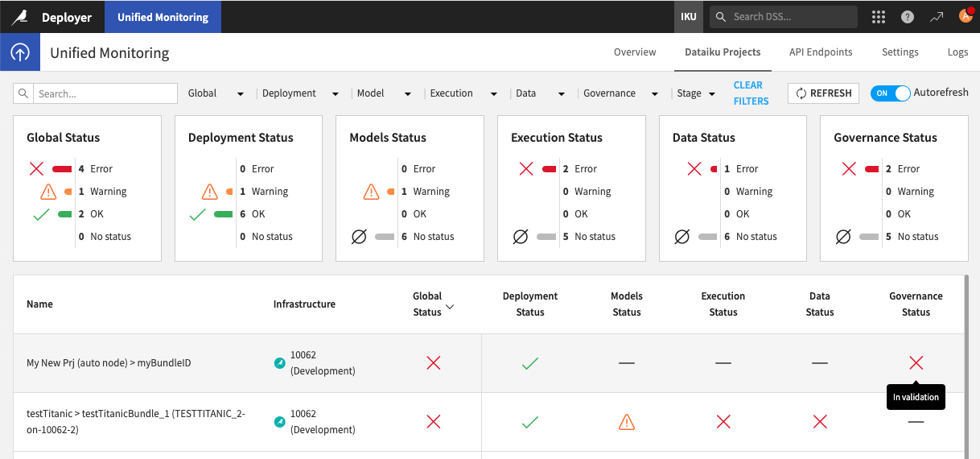This screenshot has width=980, height=459.
Task: Click Data error cross in testTitanic row
Action: click(820, 421)
